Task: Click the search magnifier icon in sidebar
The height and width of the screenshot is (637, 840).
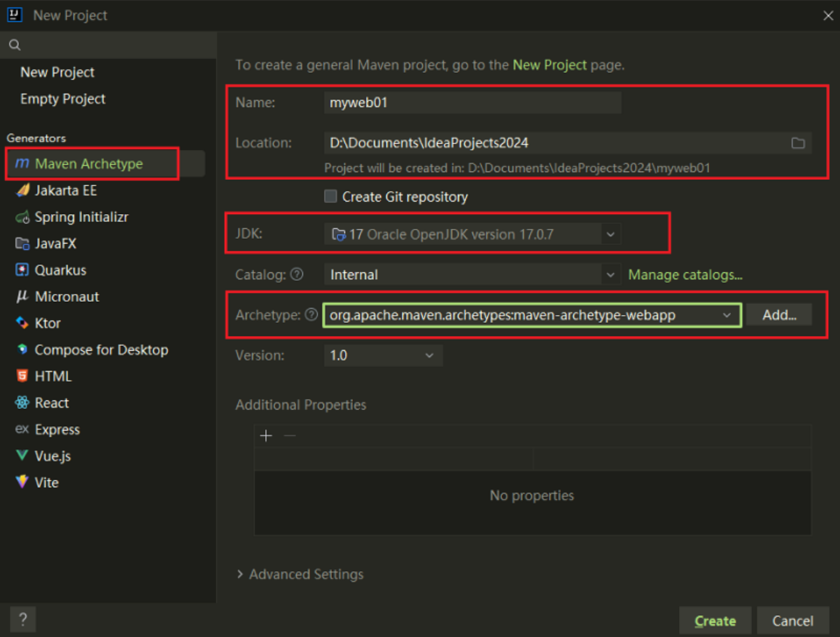Action: [x=14, y=45]
